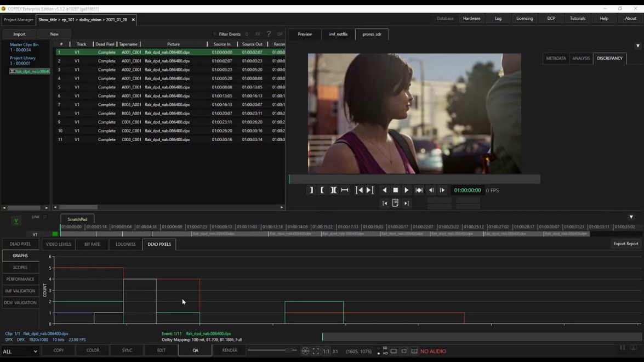The width and height of the screenshot is (644, 362).
Task: Select the Mark In point icon
Action: [322, 190]
